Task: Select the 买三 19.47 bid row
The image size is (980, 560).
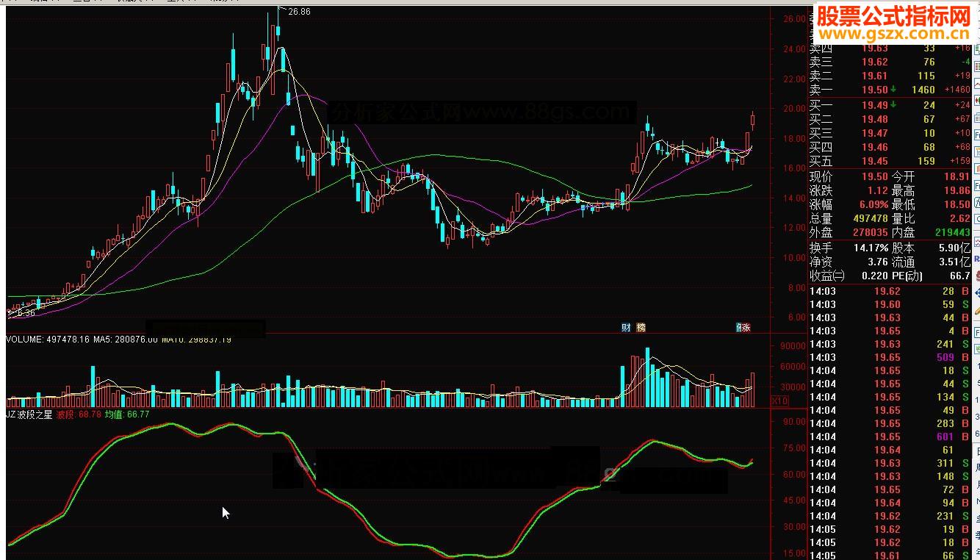Action: (889, 133)
